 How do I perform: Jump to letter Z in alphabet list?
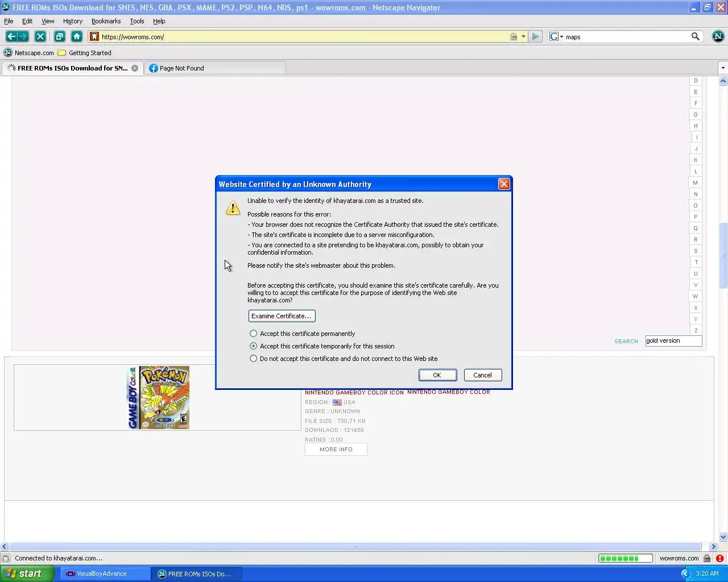[x=695, y=331]
